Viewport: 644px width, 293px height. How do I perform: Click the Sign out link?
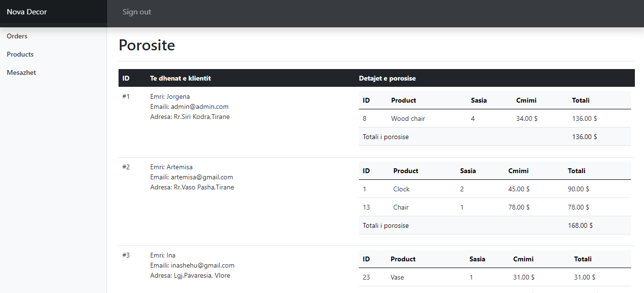[x=137, y=12]
